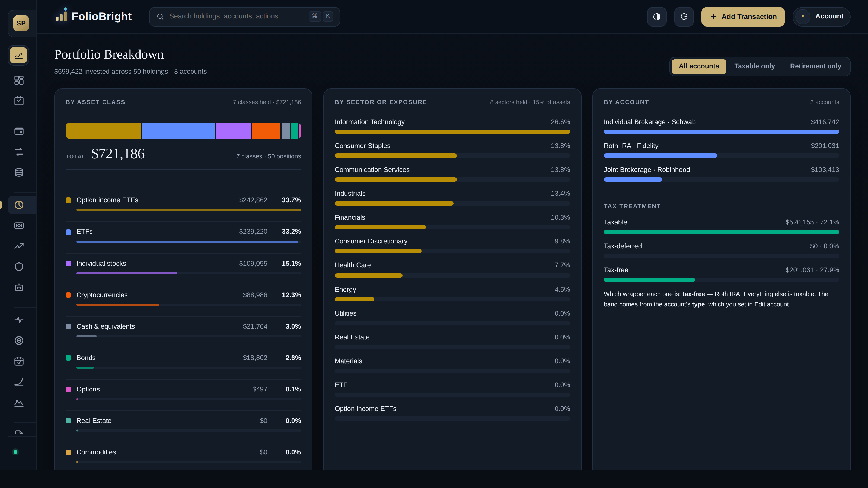Click the Health Care sector label
868x488 pixels.
(352, 265)
